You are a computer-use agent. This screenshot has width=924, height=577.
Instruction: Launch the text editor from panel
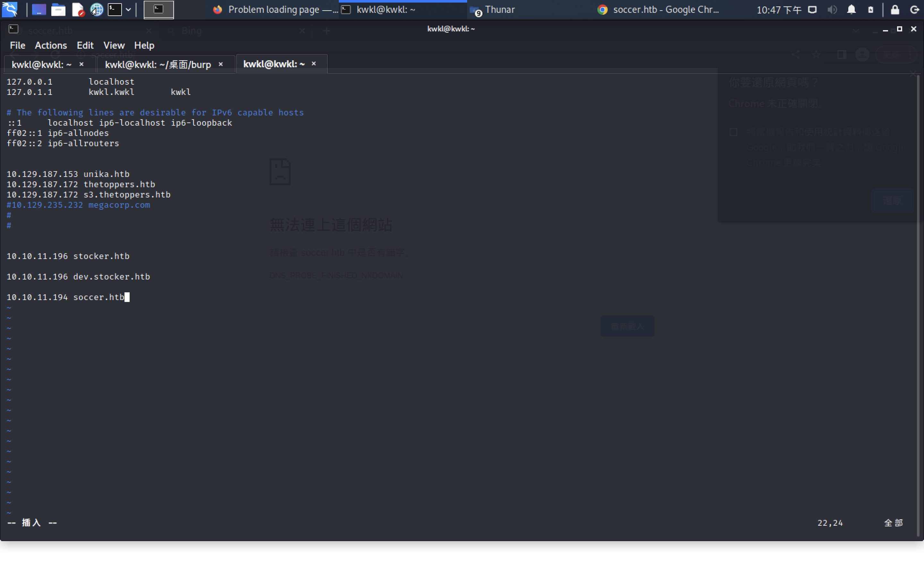(x=78, y=10)
